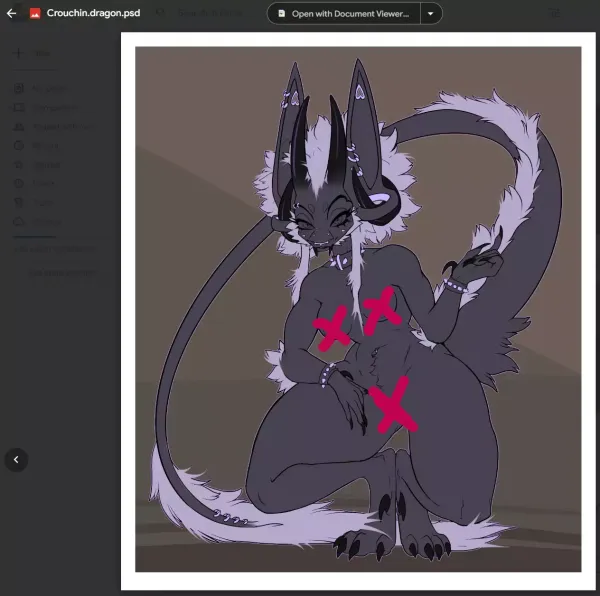
Task: Click the left chevron for previous file
Action: 16,459
